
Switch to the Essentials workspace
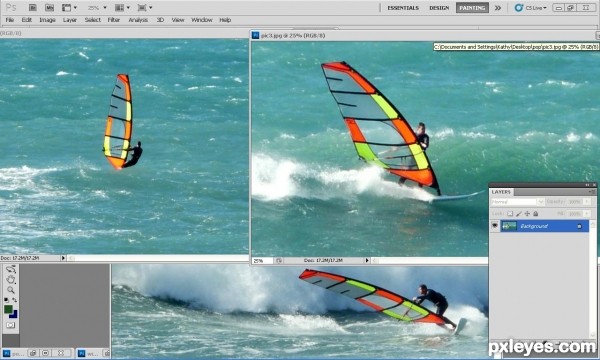pyautogui.click(x=403, y=8)
